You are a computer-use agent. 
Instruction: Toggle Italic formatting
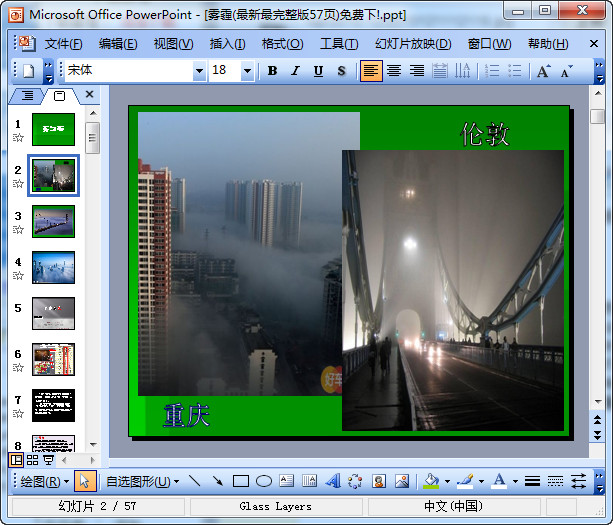coord(295,71)
